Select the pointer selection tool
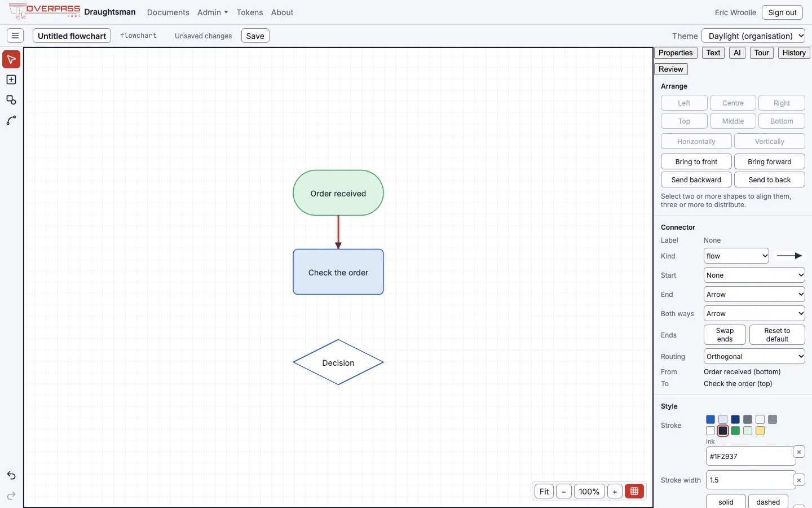 [11, 59]
